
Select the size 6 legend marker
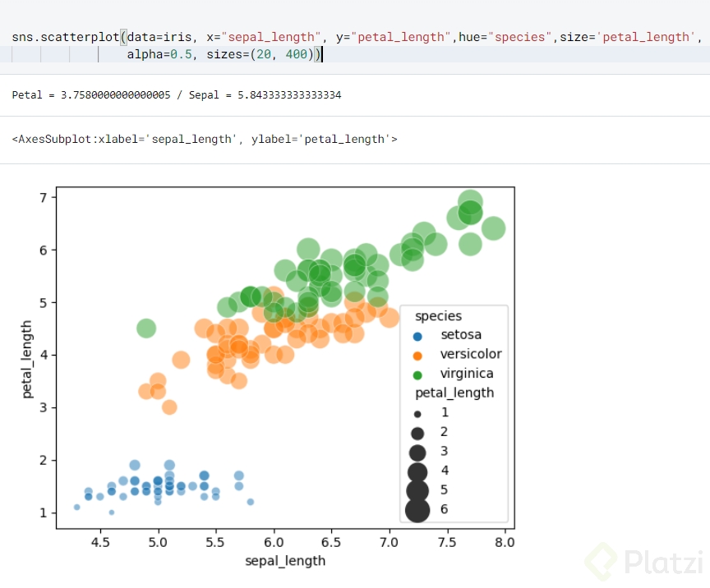417,510
